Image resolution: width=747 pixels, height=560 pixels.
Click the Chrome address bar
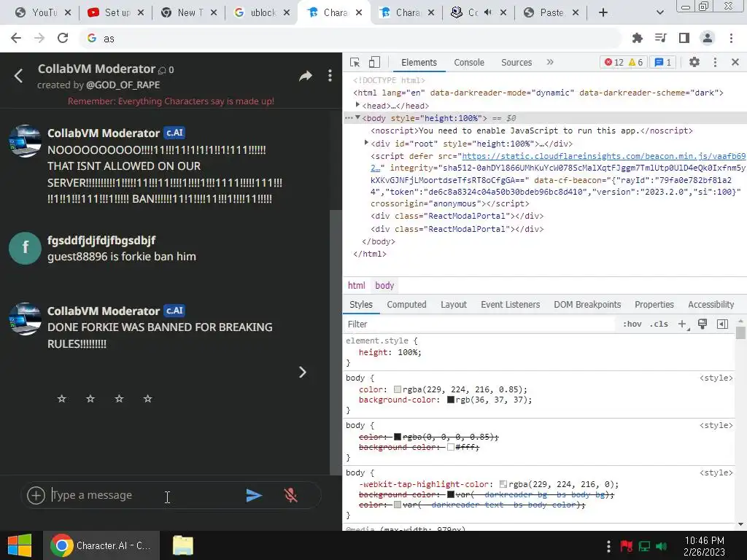(350, 39)
